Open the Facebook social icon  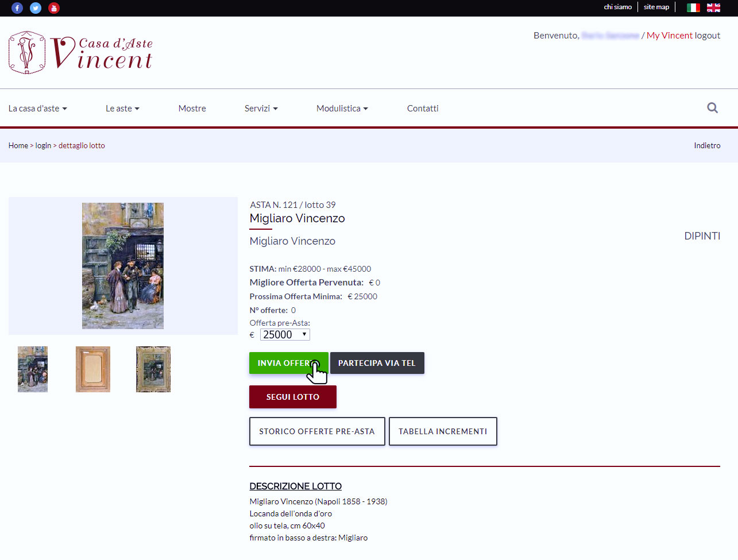(17, 8)
